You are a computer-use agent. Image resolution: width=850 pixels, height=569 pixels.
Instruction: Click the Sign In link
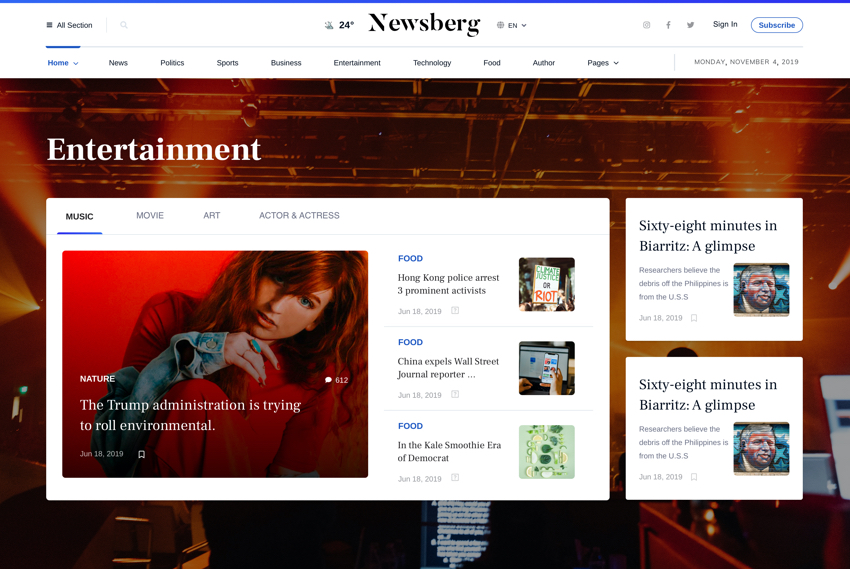pos(725,24)
